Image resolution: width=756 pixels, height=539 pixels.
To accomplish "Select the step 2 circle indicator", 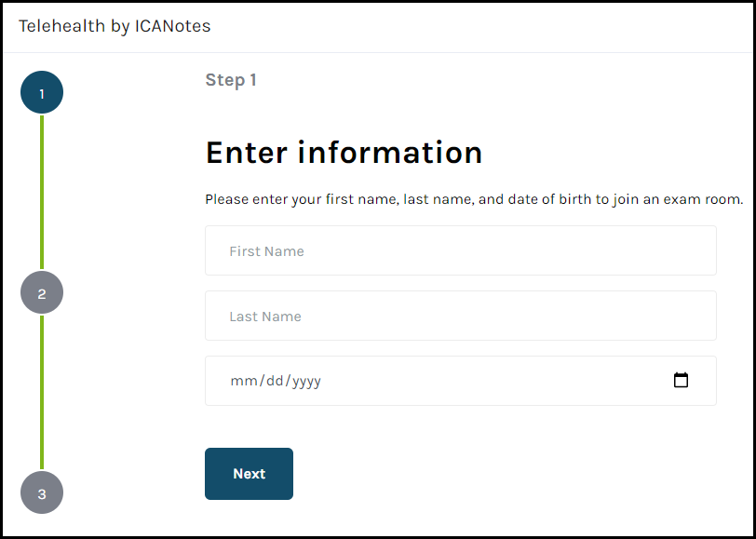I will 42,293.
